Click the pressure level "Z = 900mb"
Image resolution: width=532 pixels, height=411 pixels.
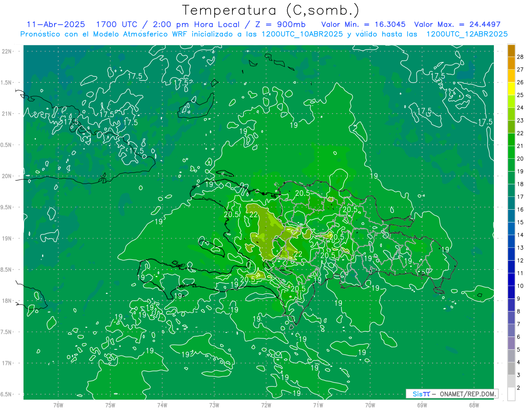(280, 24)
